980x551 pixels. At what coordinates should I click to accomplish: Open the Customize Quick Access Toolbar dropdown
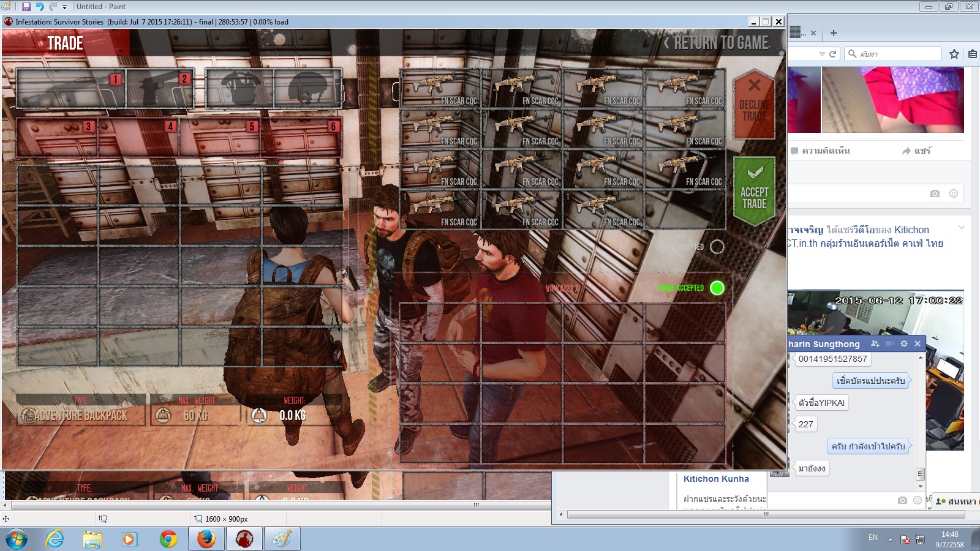click(64, 7)
